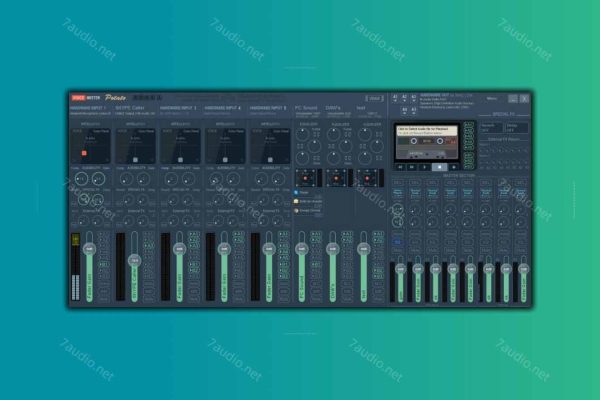The image size is (600, 400).
Task: Click the Delay box in SPECIAL FX
Action: 517,128
